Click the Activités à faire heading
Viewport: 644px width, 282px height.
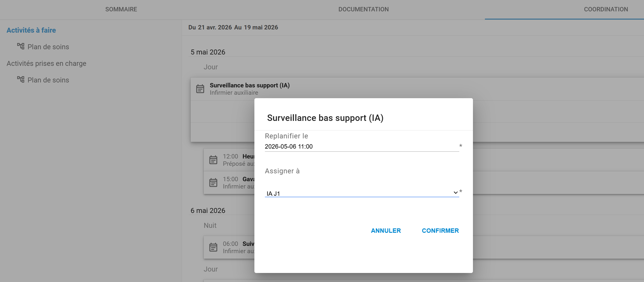coord(31,30)
